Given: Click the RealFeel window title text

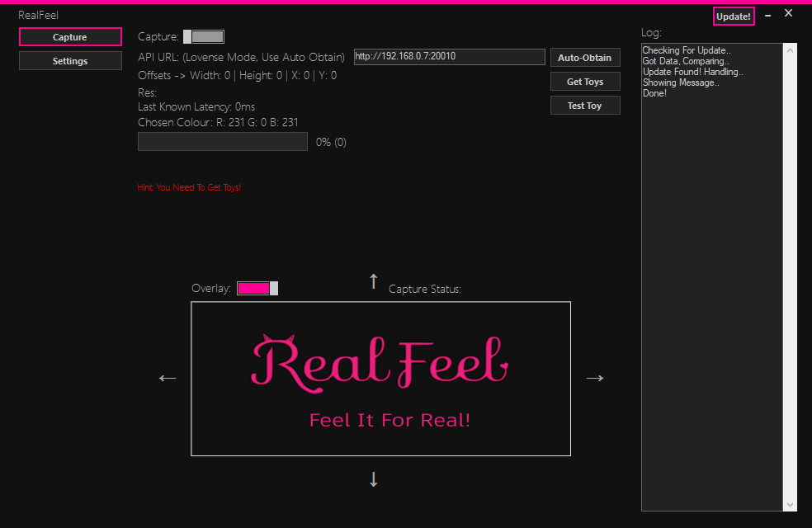Looking at the screenshot, I should pyautogui.click(x=38, y=15).
